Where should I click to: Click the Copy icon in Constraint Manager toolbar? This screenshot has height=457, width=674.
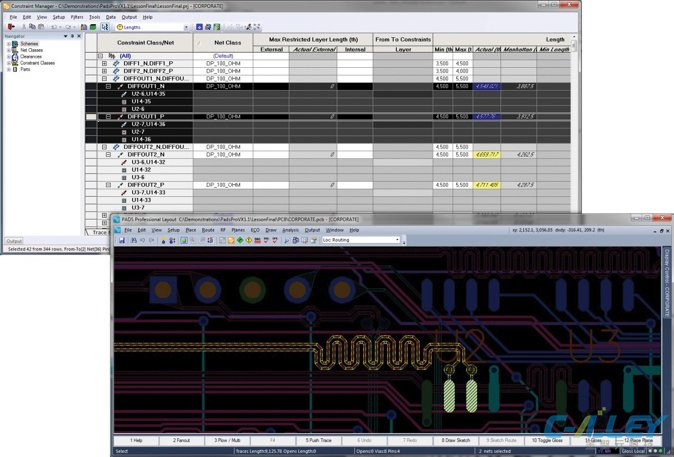pos(32,27)
